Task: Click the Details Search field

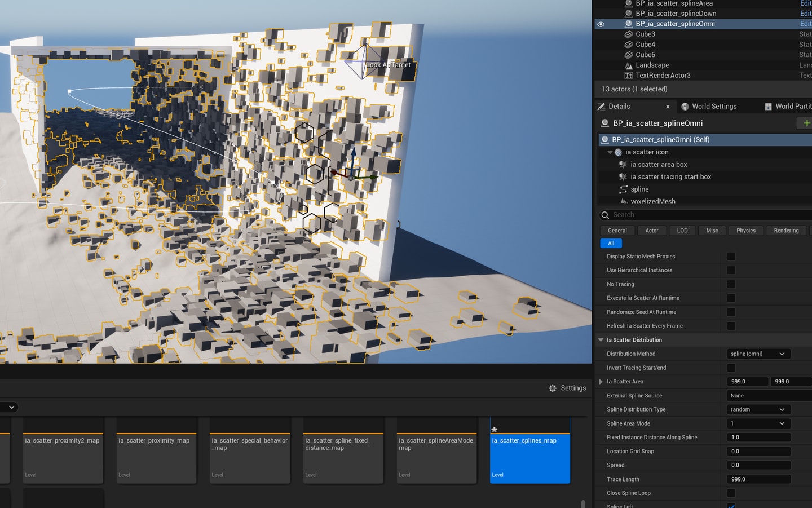Action: pyautogui.click(x=705, y=215)
